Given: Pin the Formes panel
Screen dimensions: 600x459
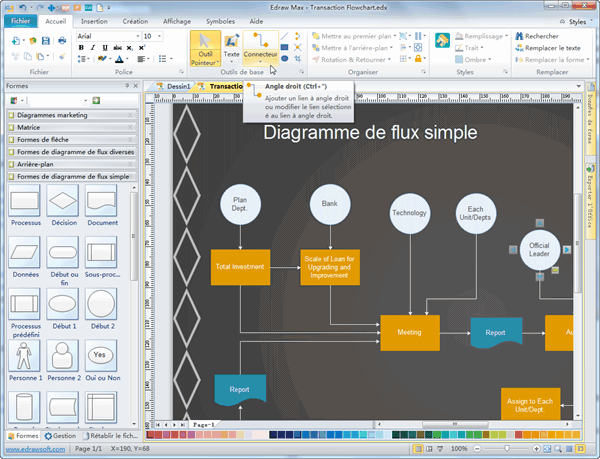Looking at the screenshot, I should (127, 86).
